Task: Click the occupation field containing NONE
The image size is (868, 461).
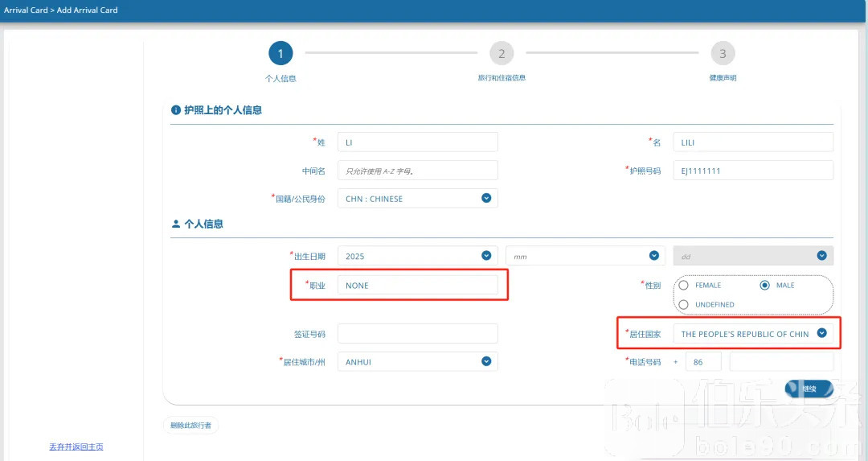Action: click(x=417, y=285)
